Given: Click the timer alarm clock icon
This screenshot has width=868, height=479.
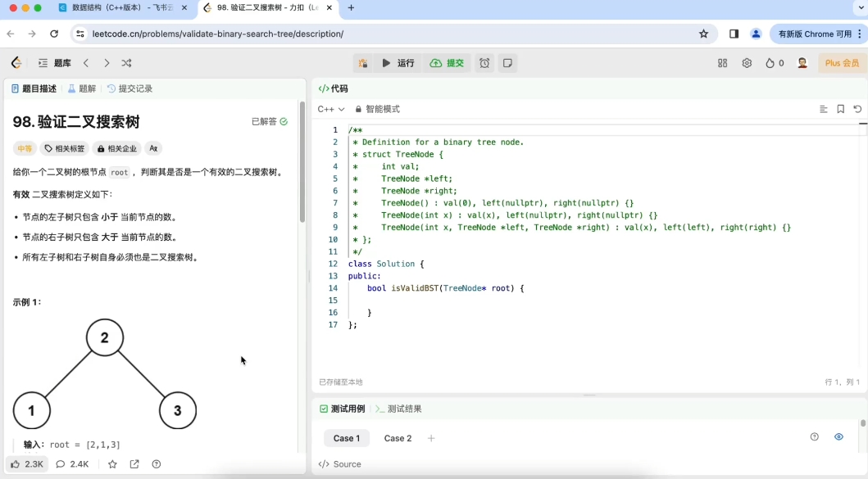Looking at the screenshot, I should (x=484, y=63).
